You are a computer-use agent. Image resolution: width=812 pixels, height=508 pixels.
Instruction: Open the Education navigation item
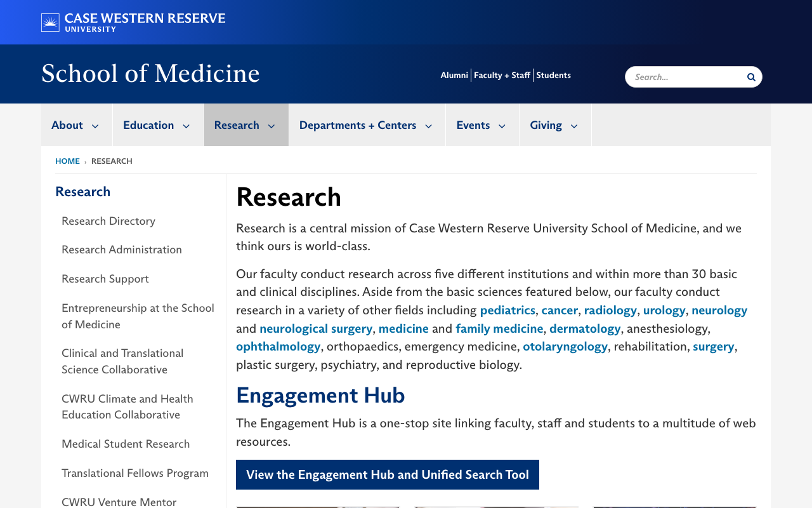[x=148, y=125]
